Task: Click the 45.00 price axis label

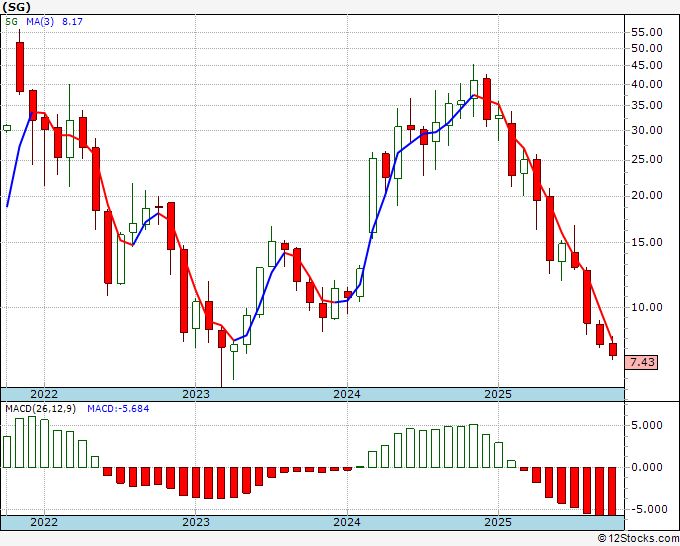Action: tap(647, 65)
